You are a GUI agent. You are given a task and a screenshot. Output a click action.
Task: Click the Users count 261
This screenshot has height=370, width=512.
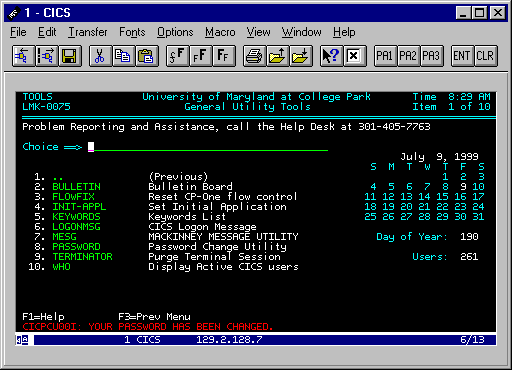click(469, 257)
